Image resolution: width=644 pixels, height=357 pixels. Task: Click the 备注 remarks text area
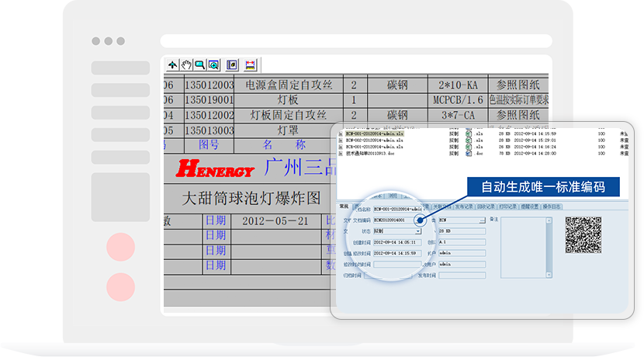click(527, 247)
